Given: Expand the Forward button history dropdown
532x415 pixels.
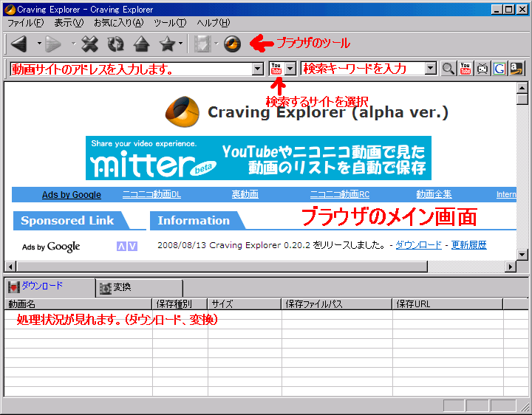Looking at the screenshot, I should 73,44.
